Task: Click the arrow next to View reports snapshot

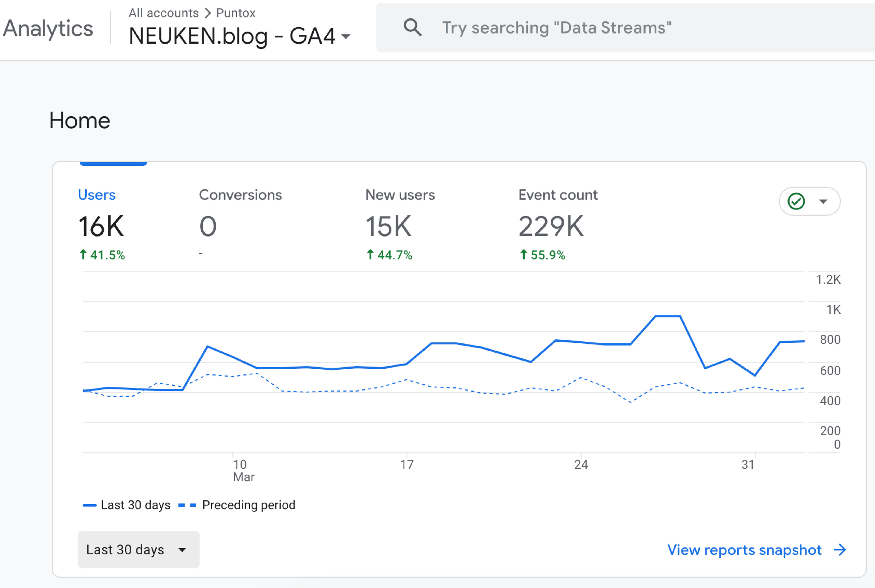Action: tap(840, 550)
